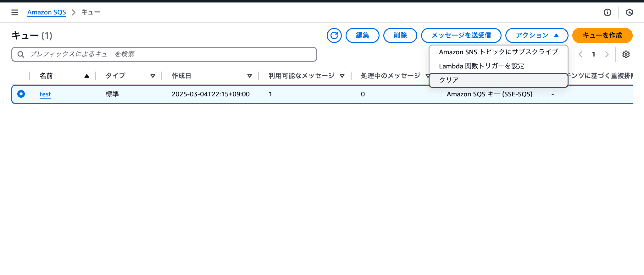Refresh the queue list
644x275 pixels.
pyautogui.click(x=334, y=35)
